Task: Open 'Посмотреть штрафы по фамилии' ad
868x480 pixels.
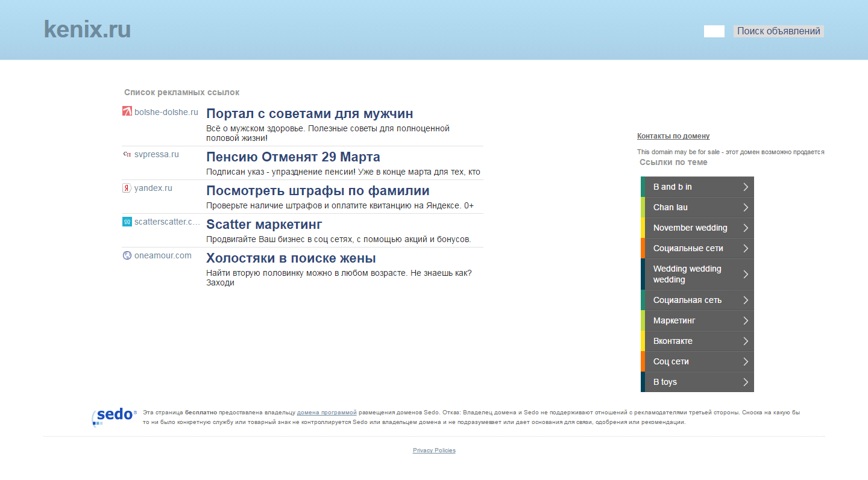Action: click(318, 191)
